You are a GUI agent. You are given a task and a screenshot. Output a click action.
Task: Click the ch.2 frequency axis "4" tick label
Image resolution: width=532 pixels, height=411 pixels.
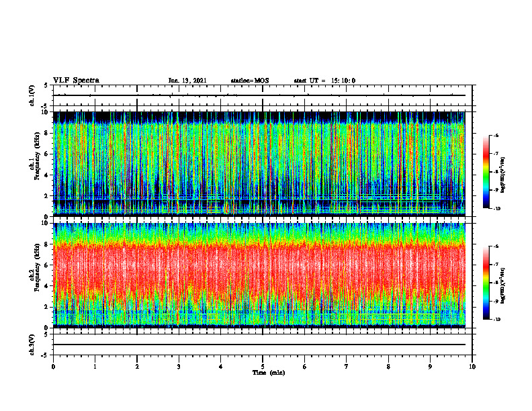click(46, 286)
